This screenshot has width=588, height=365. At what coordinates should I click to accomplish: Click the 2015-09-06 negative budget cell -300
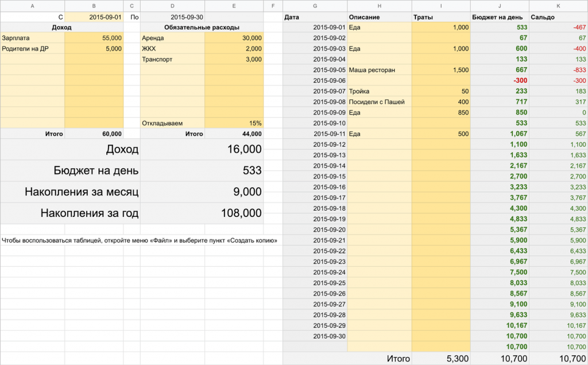click(500, 80)
